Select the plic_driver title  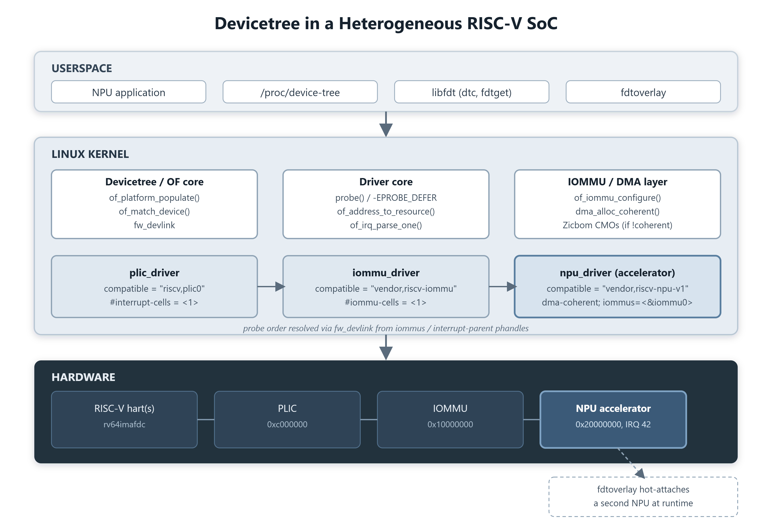pos(154,273)
